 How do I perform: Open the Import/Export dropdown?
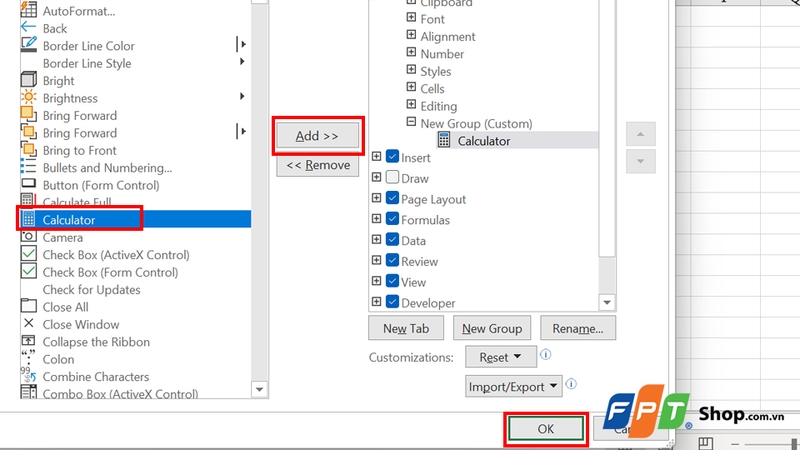click(513, 386)
